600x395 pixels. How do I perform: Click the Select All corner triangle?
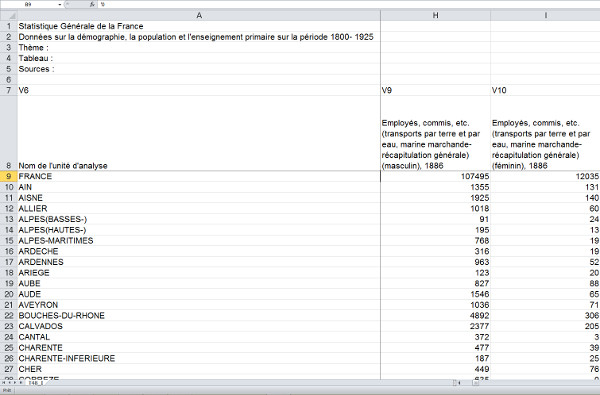[x=9, y=15]
